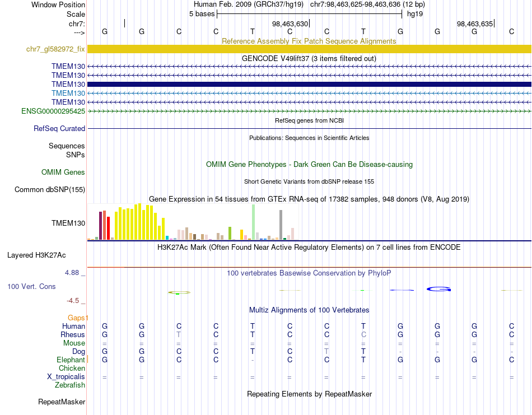Click the Layered H3K27Ac label
Viewport: 532px width, 415px height.
pos(36,255)
